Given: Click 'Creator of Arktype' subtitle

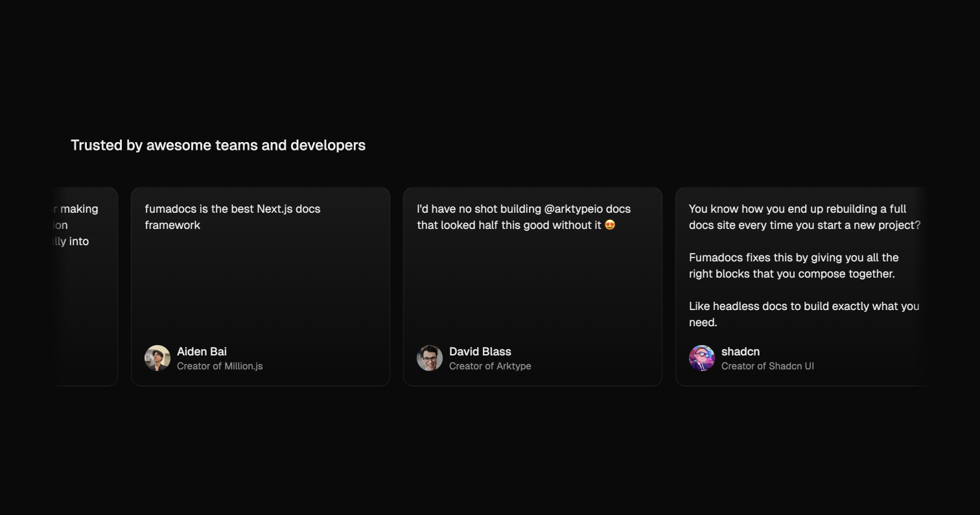Looking at the screenshot, I should (490, 366).
